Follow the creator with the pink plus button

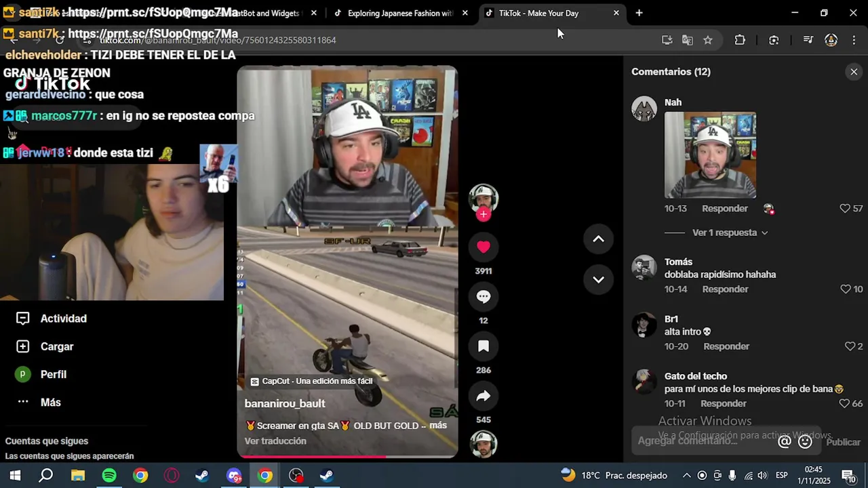click(484, 214)
